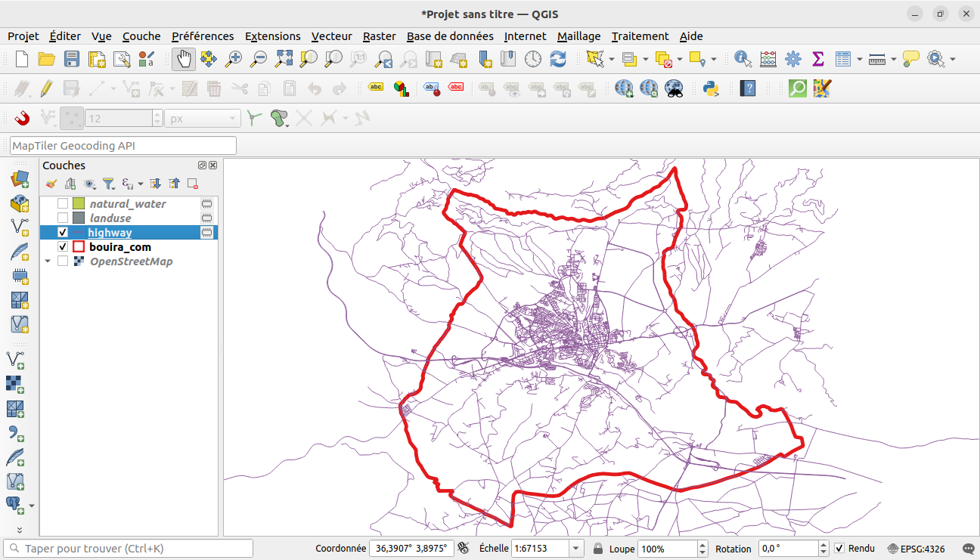Open the Couche menu
This screenshot has width=980, height=560.
coord(141,36)
